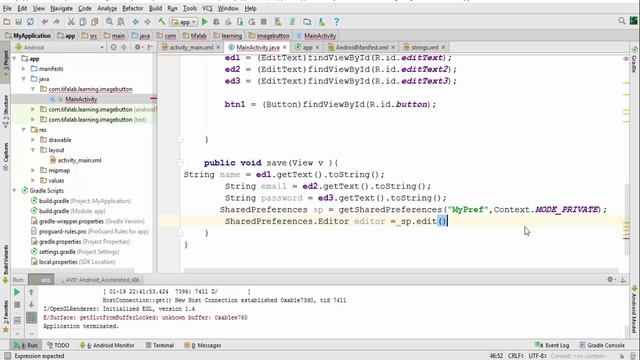Open the Messages tool window
Image resolution: width=640 pixels, height=360 pixels.
(203, 345)
